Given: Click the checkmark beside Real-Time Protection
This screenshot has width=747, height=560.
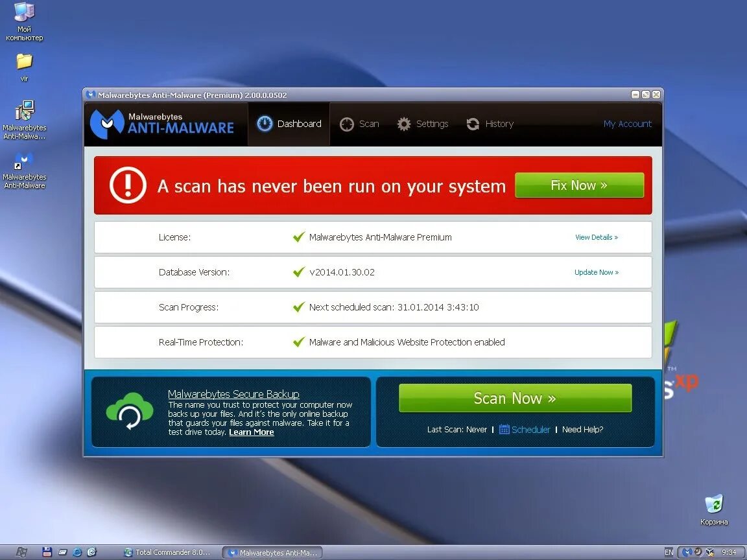Looking at the screenshot, I should click(299, 342).
